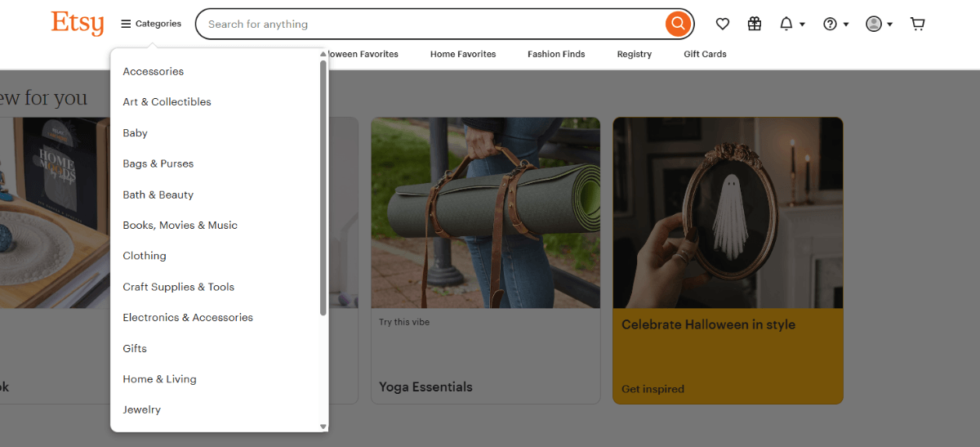Open the shopping cart
Viewport: 980px width, 447px height.
click(918, 24)
